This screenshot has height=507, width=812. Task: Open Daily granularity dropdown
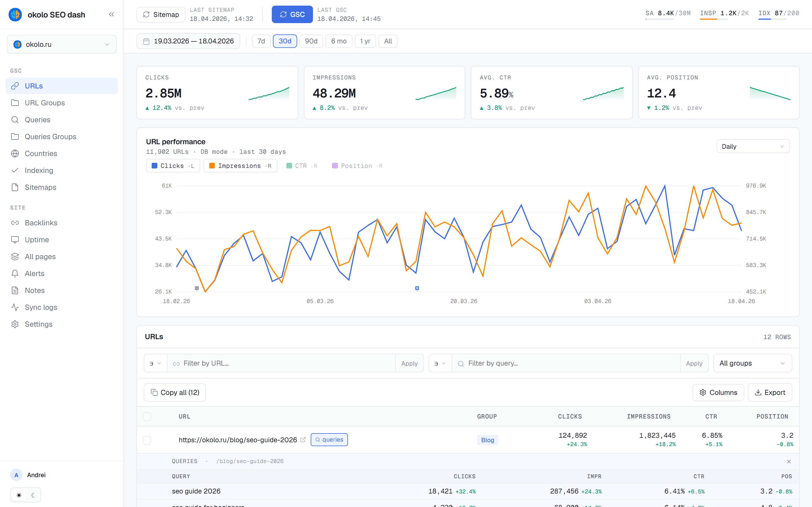(753, 146)
